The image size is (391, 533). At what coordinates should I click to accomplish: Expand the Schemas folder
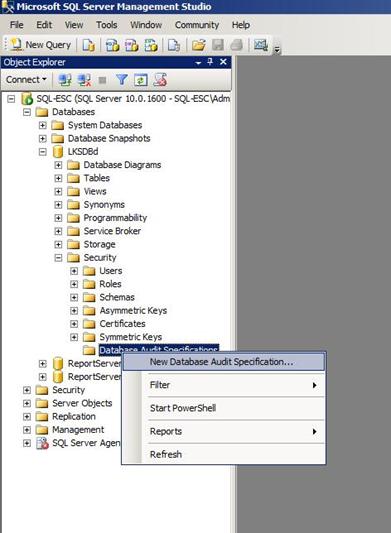[74, 298]
